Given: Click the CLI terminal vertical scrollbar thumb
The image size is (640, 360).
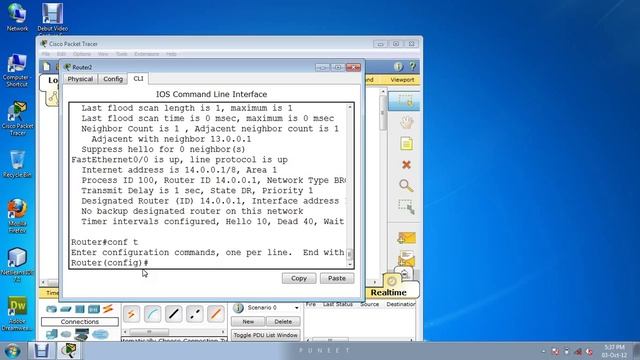Looking at the screenshot, I should 349,254.
